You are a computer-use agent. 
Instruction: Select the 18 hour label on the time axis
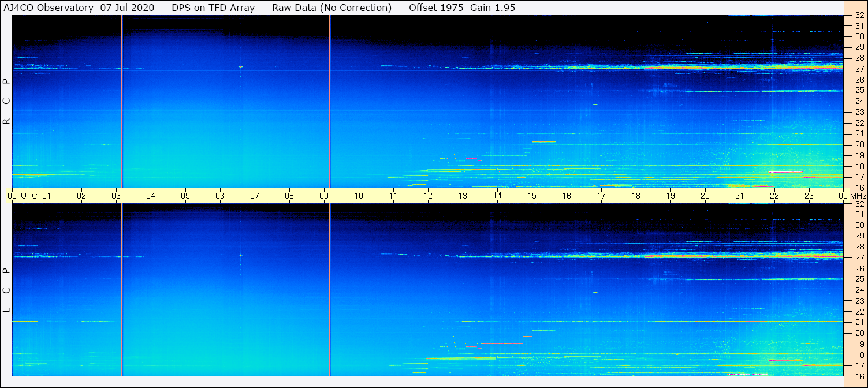click(636, 196)
